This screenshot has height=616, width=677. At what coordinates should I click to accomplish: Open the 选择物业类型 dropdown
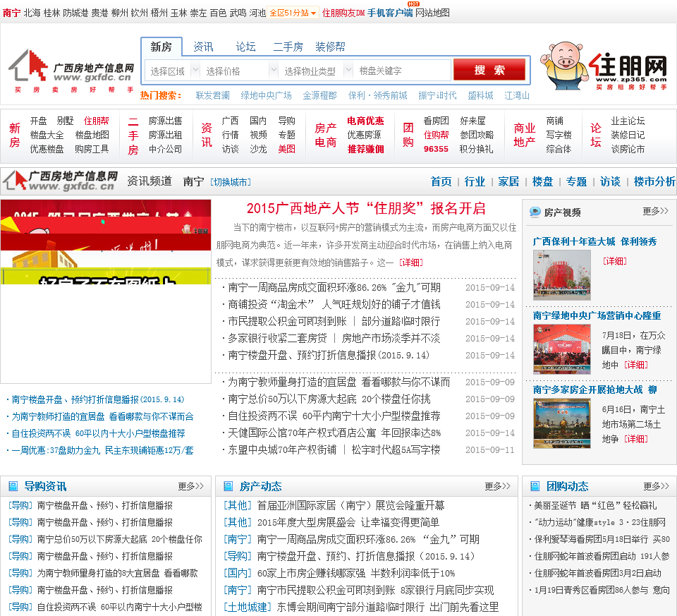coord(317,71)
